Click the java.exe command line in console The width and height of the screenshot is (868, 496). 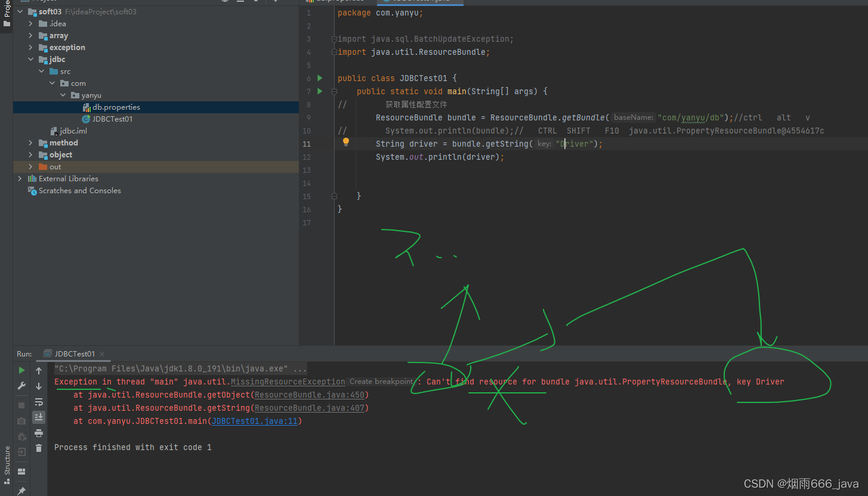(181, 369)
